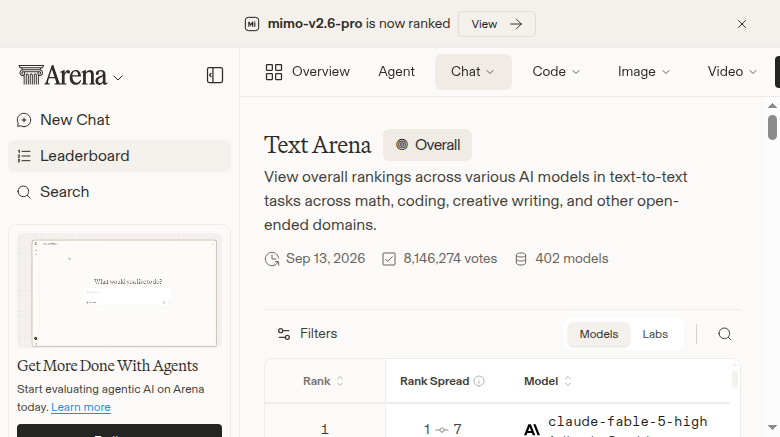The image size is (780, 437).
Task: Open the Code tab dropdown
Action: (556, 72)
